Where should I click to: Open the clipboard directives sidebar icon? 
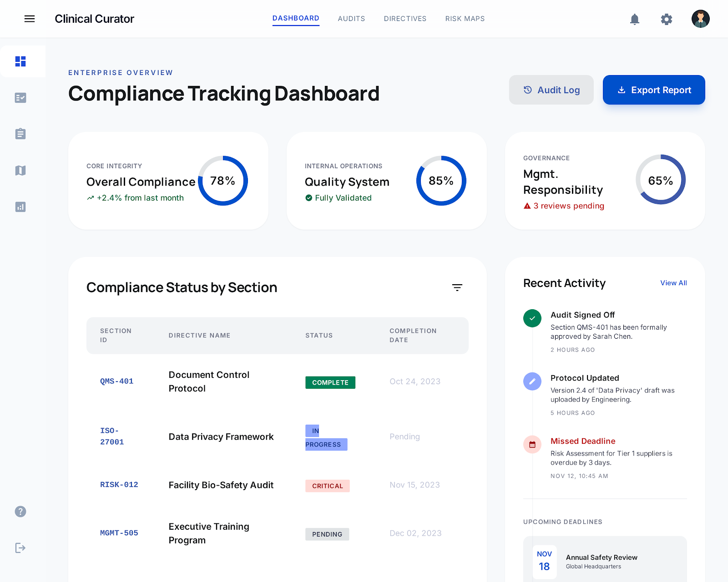pyautogui.click(x=20, y=134)
